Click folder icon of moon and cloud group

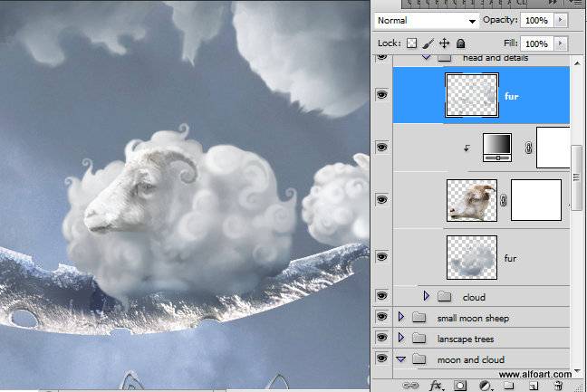[x=419, y=359]
